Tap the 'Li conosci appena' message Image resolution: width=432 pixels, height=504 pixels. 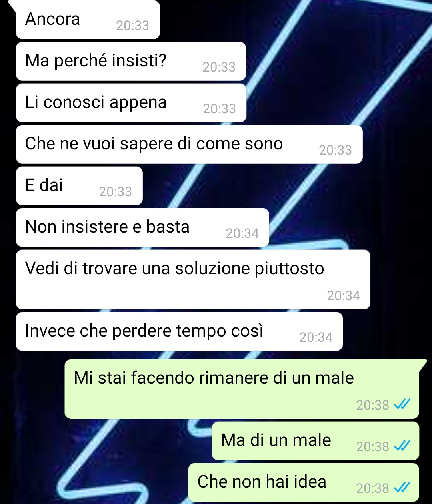(x=131, y=103)
